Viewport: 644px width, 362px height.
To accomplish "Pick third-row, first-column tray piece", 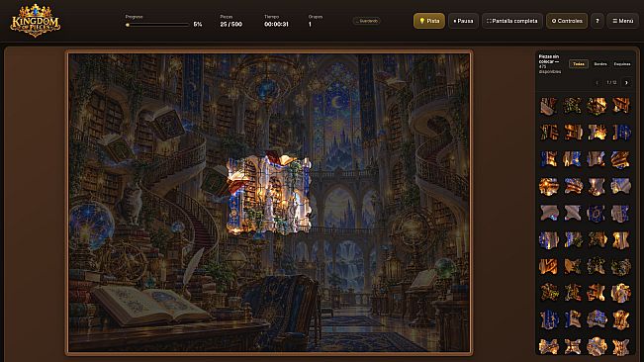I will tap(549, 159).
